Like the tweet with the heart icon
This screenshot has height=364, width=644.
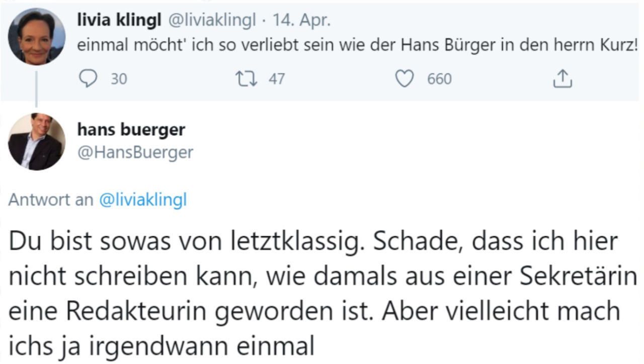[x=405, y=79]
